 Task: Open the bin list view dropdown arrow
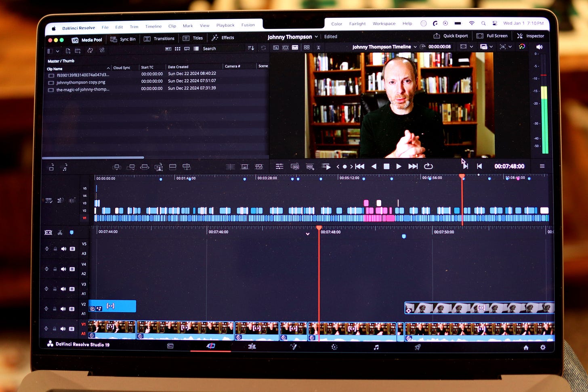click(58, 51)
